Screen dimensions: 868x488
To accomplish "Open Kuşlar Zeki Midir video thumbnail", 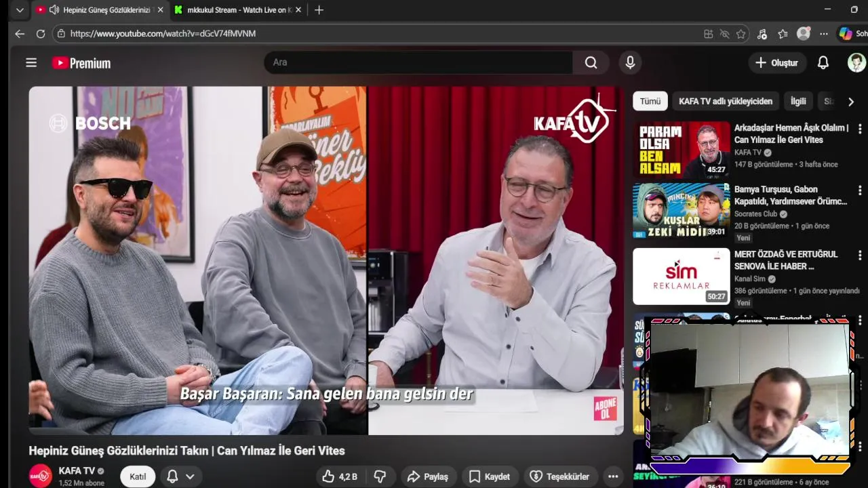I will tap(682, 211).
